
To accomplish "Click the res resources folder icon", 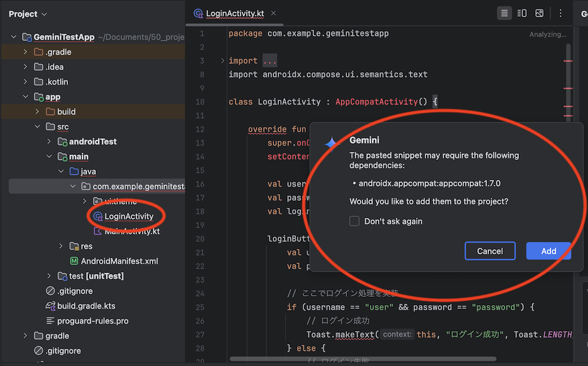I will [x=74, y=246].
